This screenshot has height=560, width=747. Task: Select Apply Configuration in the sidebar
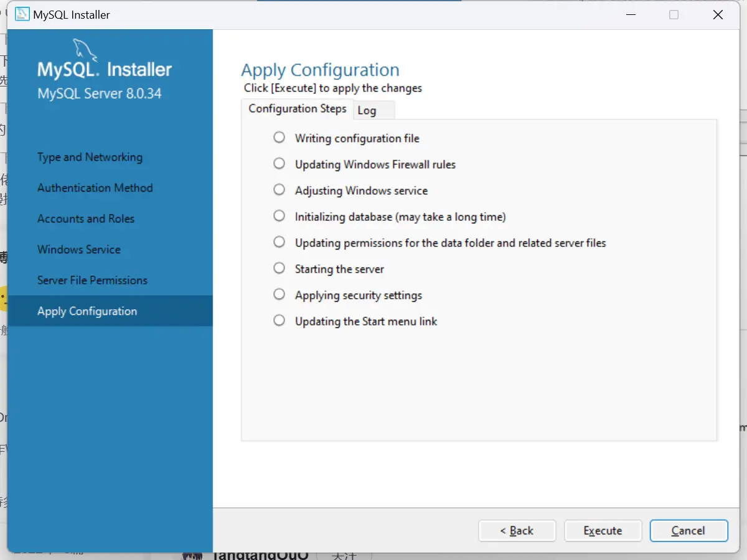coord(110,311)
